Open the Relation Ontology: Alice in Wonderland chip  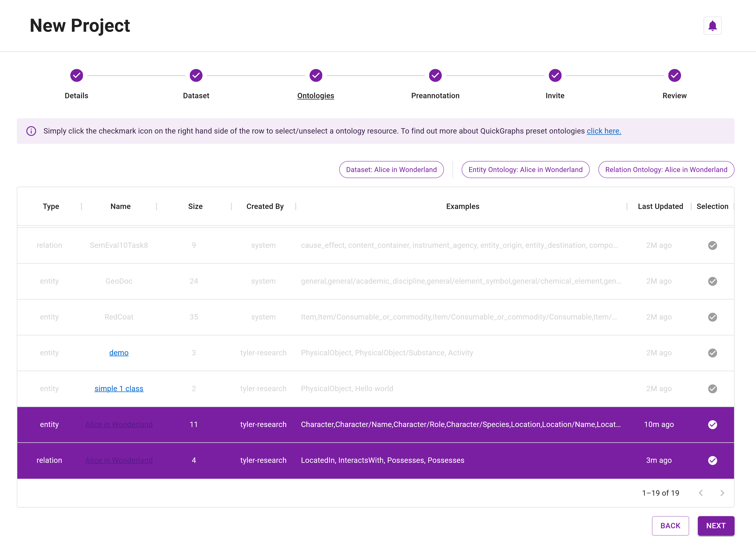666,169
